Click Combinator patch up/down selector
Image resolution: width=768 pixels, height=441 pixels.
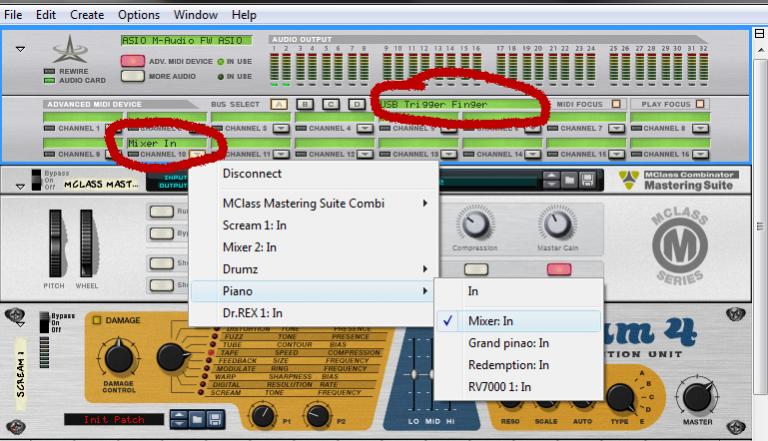pos(551,180)
